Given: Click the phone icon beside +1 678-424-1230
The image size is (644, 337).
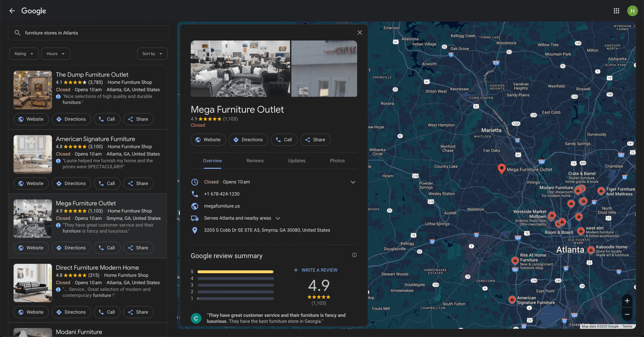Looking at the screenshot, I should [x=195, y=194].
